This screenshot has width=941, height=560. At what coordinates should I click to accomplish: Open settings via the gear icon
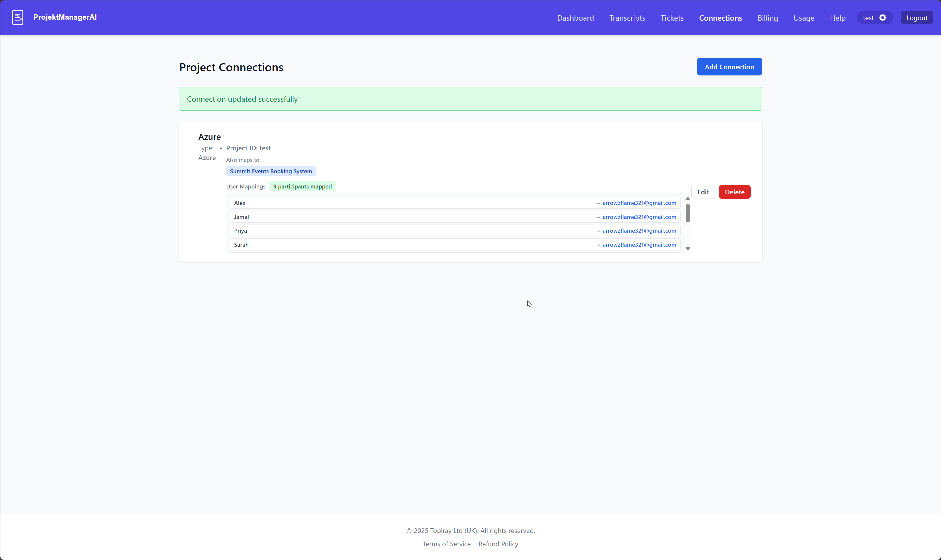tap(882, 18)
